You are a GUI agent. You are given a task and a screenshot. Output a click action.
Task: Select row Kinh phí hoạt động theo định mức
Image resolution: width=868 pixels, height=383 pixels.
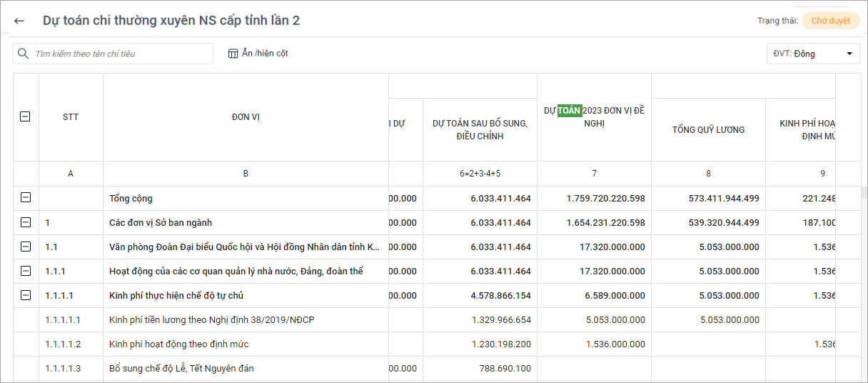coord(178,344)
